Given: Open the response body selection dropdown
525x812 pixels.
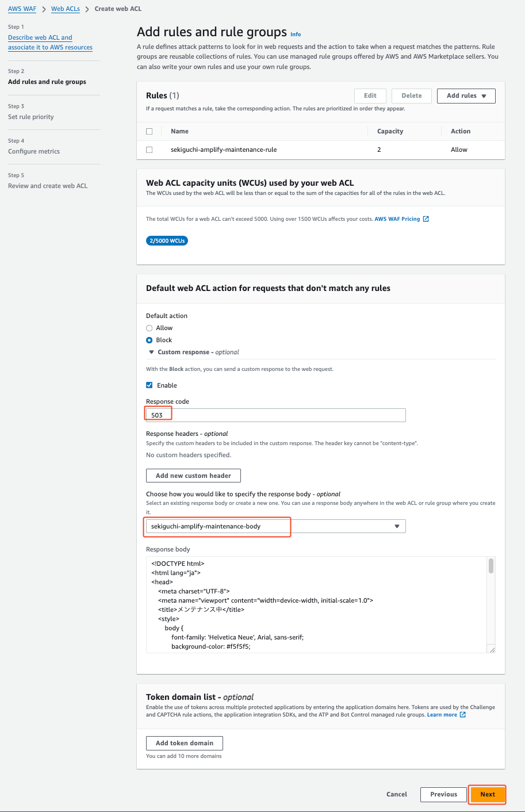Looking at the screenshot, I should tap(276, 526).
